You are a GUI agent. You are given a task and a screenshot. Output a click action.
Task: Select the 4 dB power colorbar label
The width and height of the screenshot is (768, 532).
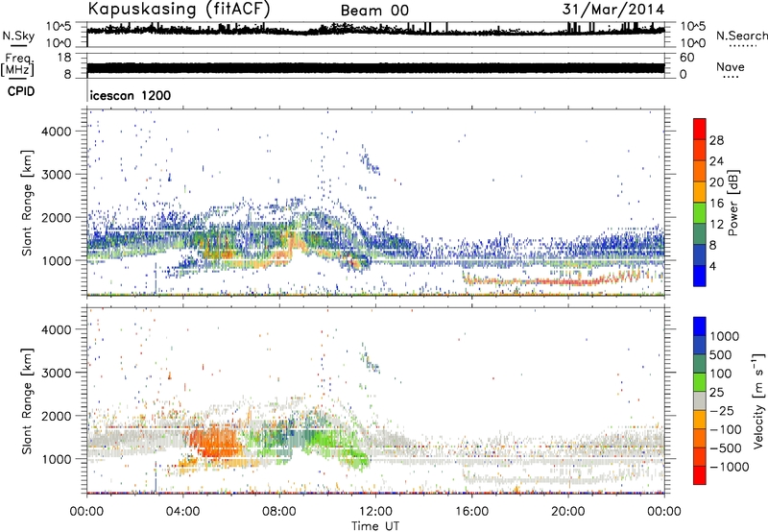coord(712,267)
